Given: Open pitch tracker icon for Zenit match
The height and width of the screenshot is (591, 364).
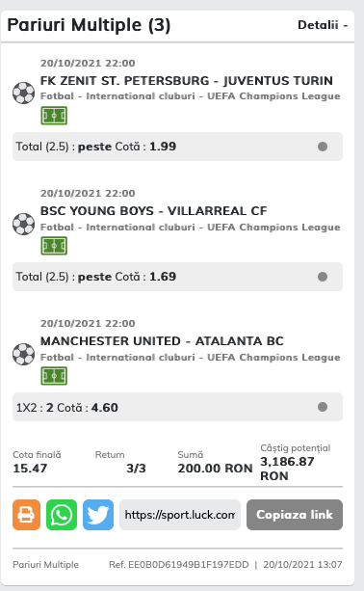Looking at the screenshot, I should [x=54, y=116].
